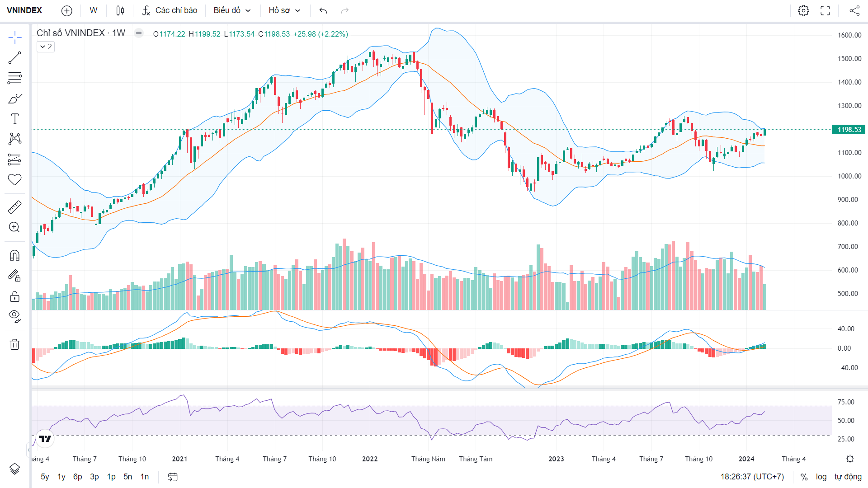The width and height of the screenshot is (868, 488).
Task: Open the object tree layers icon
Action: click(x=15, y=469)
